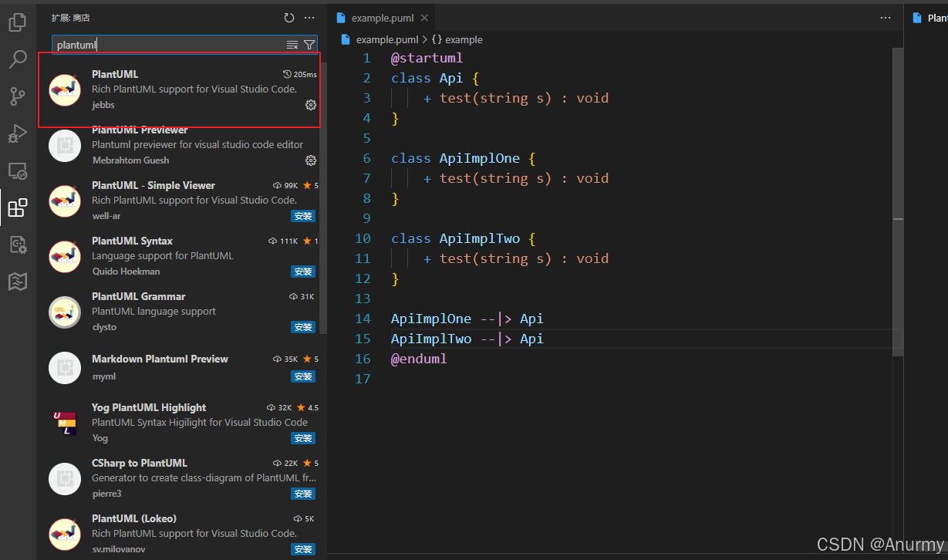Install Yog PlantUML Highlight extension
Screen dimensions: 948x560
(x=303, y=438)
